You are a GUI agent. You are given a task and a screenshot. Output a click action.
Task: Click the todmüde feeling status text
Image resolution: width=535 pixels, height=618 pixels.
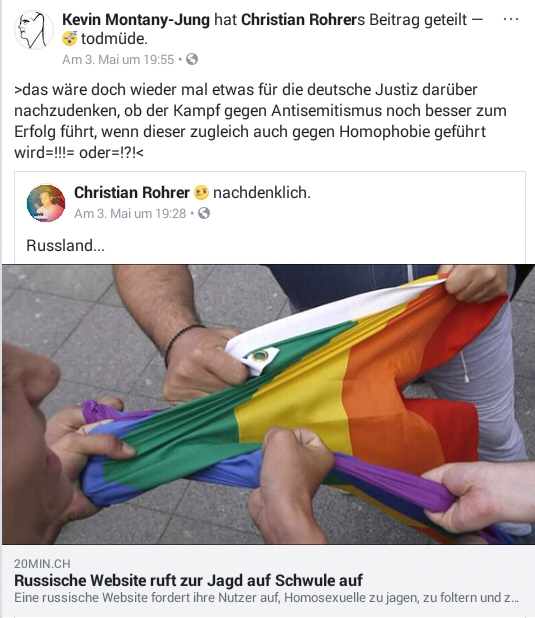tap(114, 39)
